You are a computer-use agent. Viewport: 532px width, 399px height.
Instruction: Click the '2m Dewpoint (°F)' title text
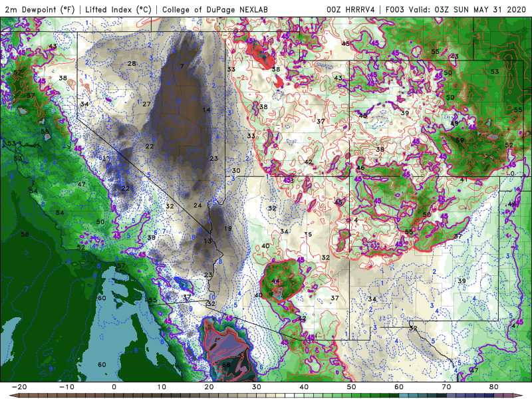[39, 9]
